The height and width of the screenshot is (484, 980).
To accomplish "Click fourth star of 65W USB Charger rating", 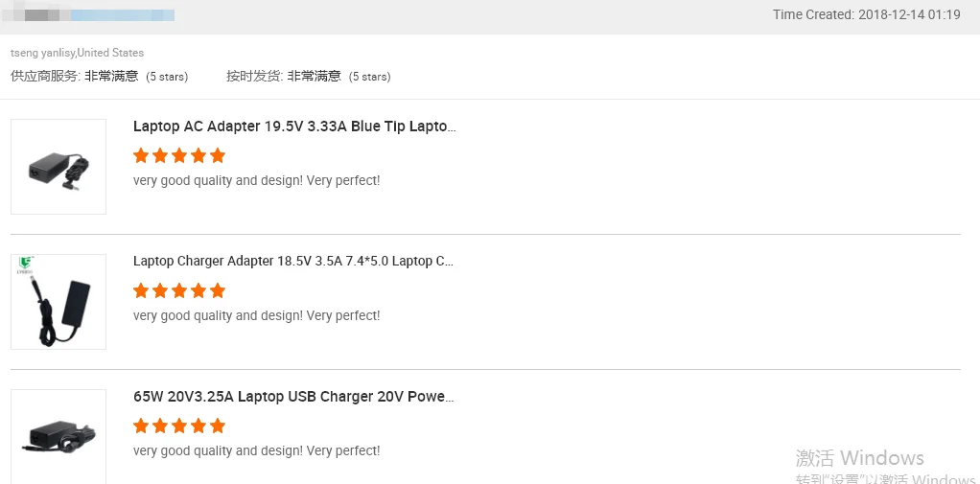I will click(x=198, y=426).
